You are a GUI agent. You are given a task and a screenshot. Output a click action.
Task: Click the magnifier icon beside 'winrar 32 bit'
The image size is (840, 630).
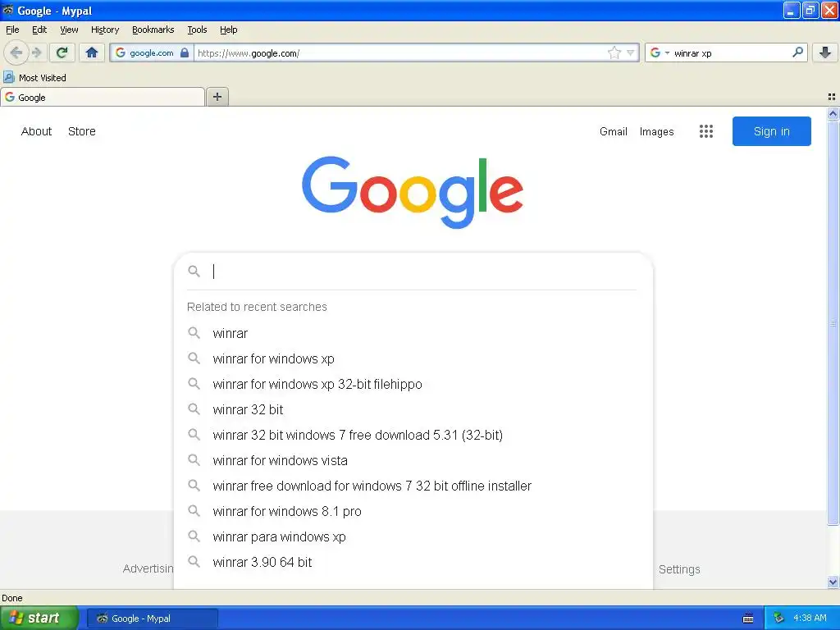point(194,409)
